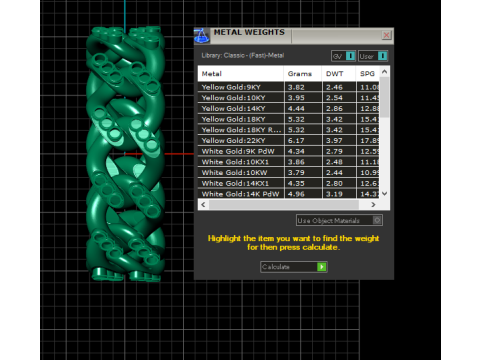Viewport: 480px width, 360px height.
Task: Select the Yellow Gold:14KY row
Action: click(x=289, y=108)
